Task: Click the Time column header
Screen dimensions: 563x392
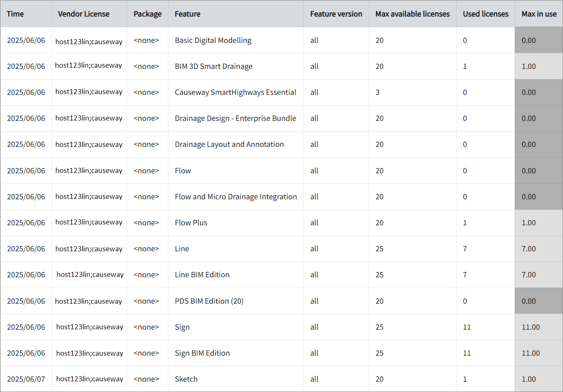Action: tap(15, 14)
